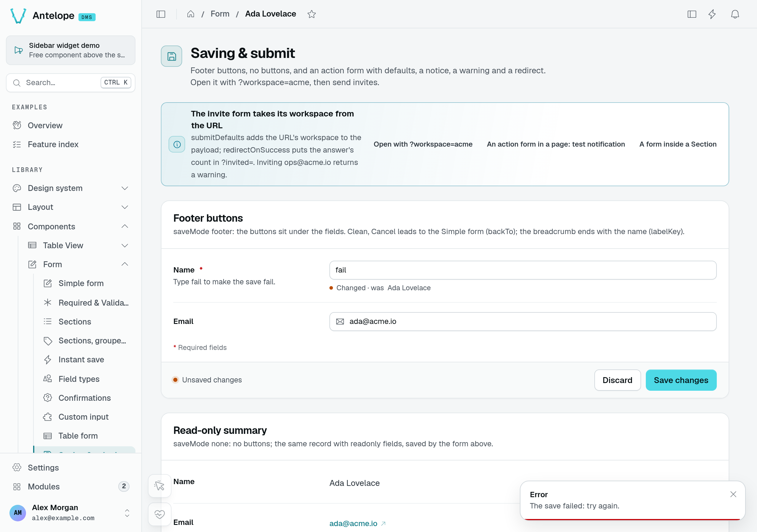Click Open with ?workspace=acme link
This screenshot has height=532, width=757.
[423, 144]
